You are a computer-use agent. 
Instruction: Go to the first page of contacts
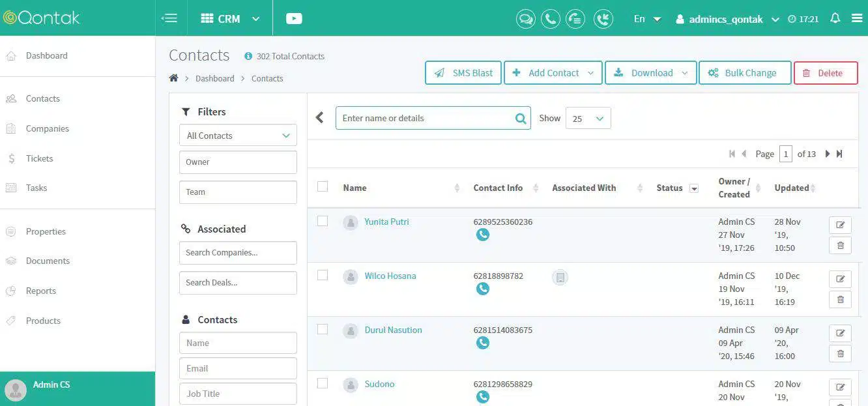(732, 154)
